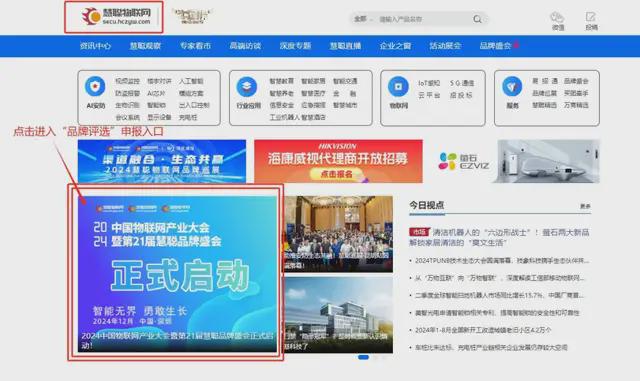Viewport: 640px width, 381px height.
Task: Open the 智慧医疗 category link
Action: click(x=313, y=93)
